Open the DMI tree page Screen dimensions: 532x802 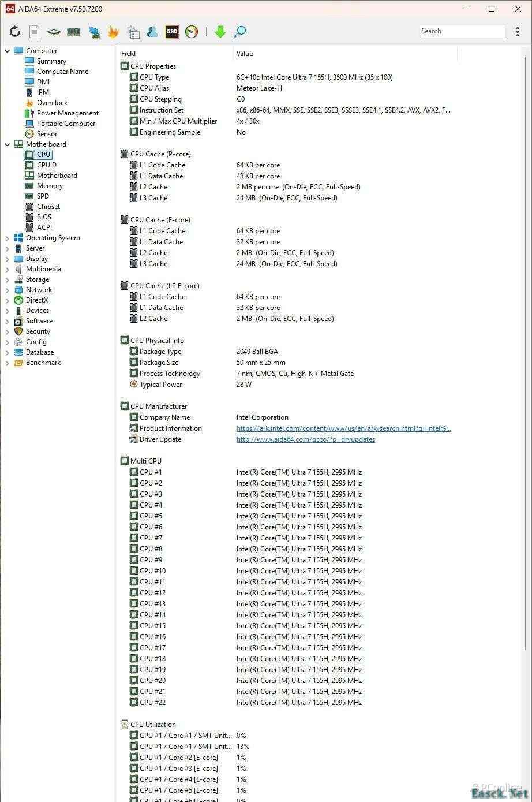coord(43,82)
